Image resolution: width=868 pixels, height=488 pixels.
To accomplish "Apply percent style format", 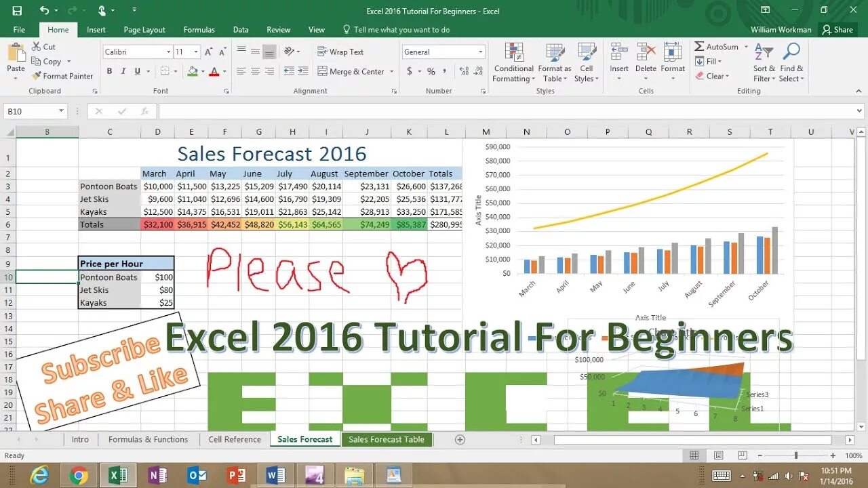I will (431, 71).
